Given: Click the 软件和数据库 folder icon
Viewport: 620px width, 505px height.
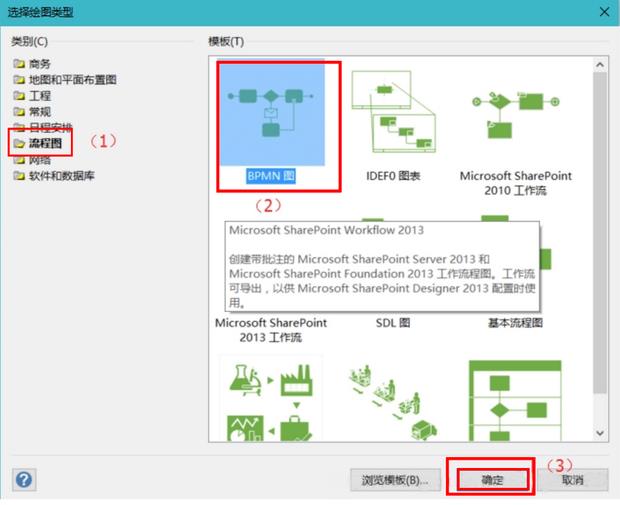Looking at the screenshot, I should tap(19, 176).
